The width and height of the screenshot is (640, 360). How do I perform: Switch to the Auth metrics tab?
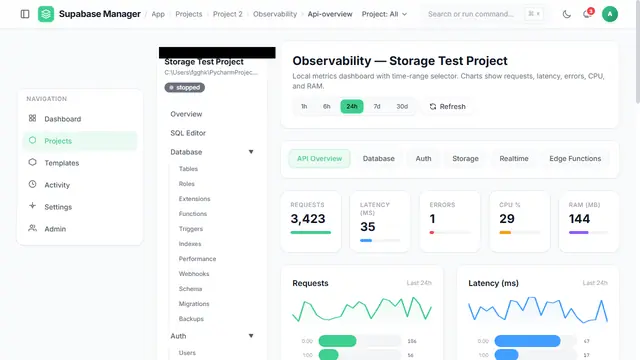coord(423,158)
